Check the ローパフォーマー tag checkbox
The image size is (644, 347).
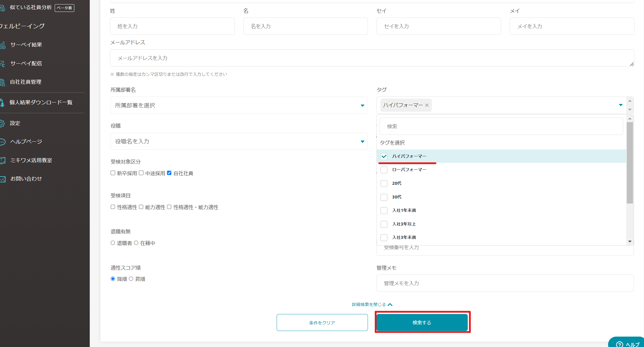(384, 170)
